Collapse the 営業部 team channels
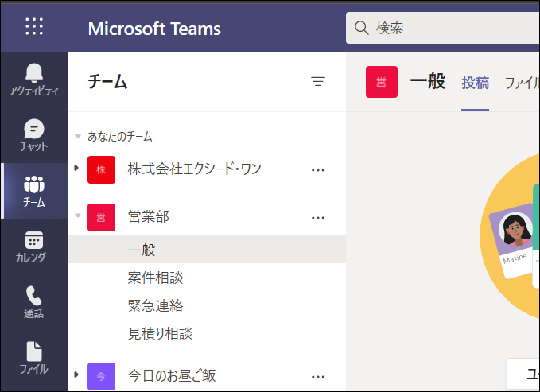Screen dimensions: 540x392 76,216
